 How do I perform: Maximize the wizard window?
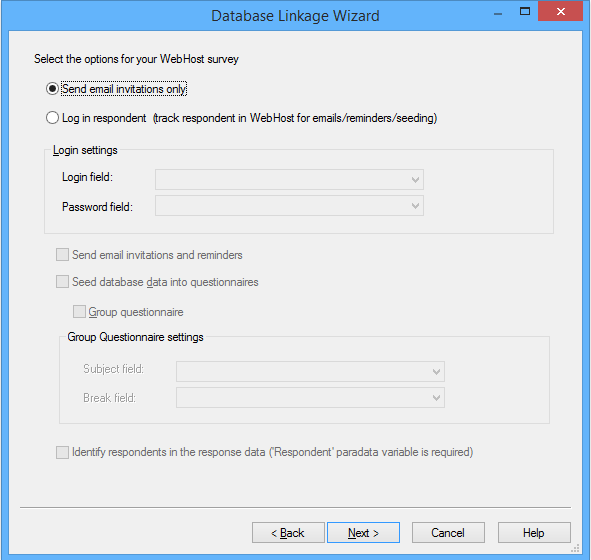click(x=525, y=11)
